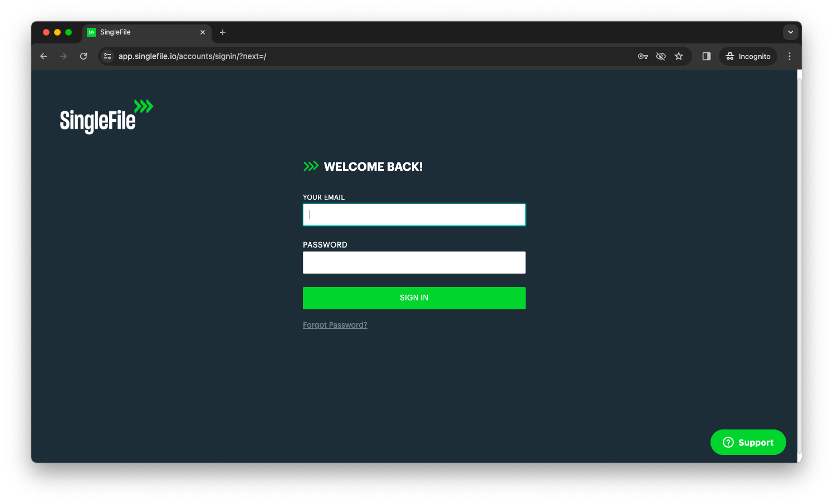Click the third-party cookies blocked eye icon
The image size is (833, 504).
661,56
